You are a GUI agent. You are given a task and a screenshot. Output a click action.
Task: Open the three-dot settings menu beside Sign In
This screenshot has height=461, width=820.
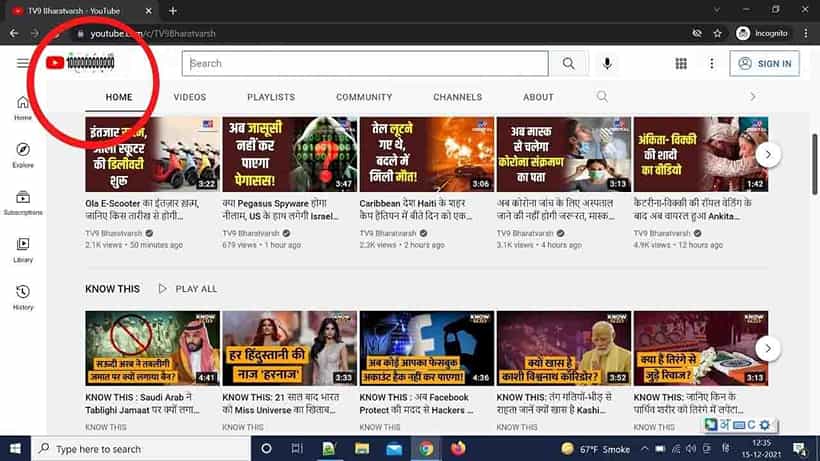[711, 63]
